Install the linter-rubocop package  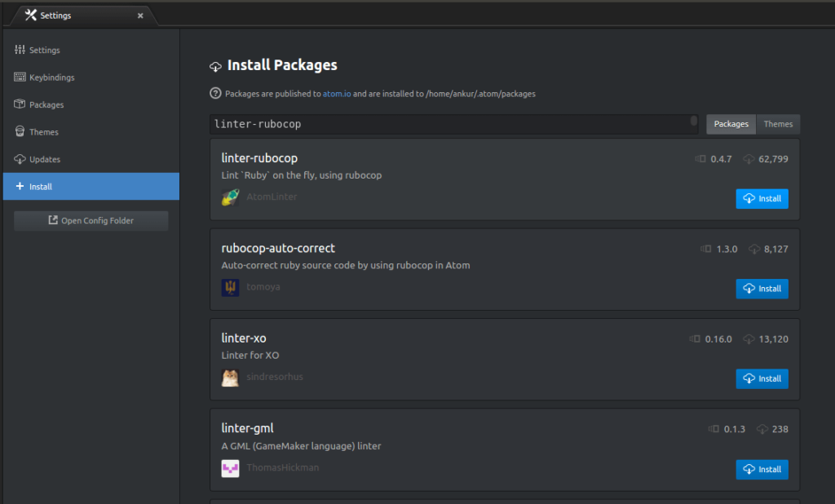pyautogui.click(x=762, y=199)
